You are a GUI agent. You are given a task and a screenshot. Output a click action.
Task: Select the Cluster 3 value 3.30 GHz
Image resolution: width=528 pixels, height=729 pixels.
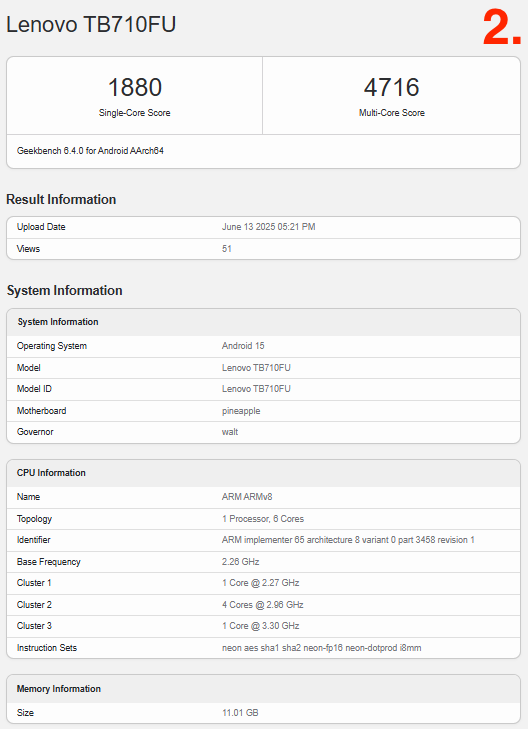pos(260,626)
